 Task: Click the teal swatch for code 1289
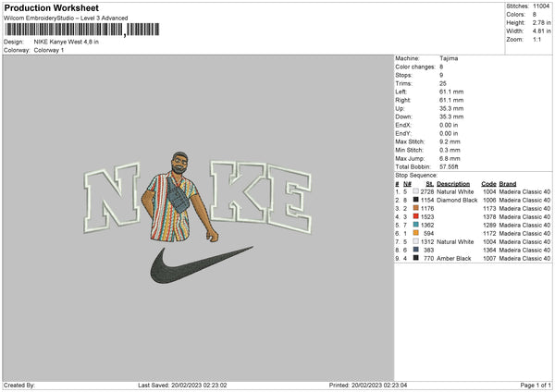click(x=415, y=225)
